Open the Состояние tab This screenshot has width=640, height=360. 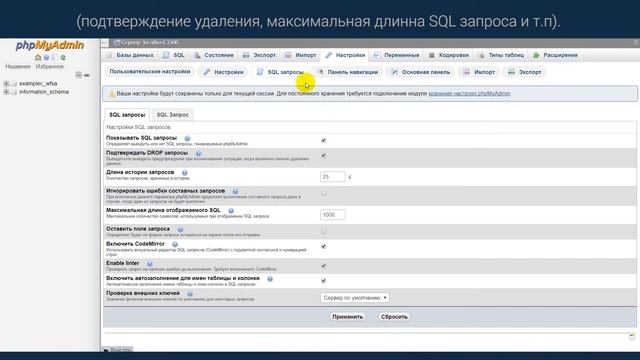point(214,55)
